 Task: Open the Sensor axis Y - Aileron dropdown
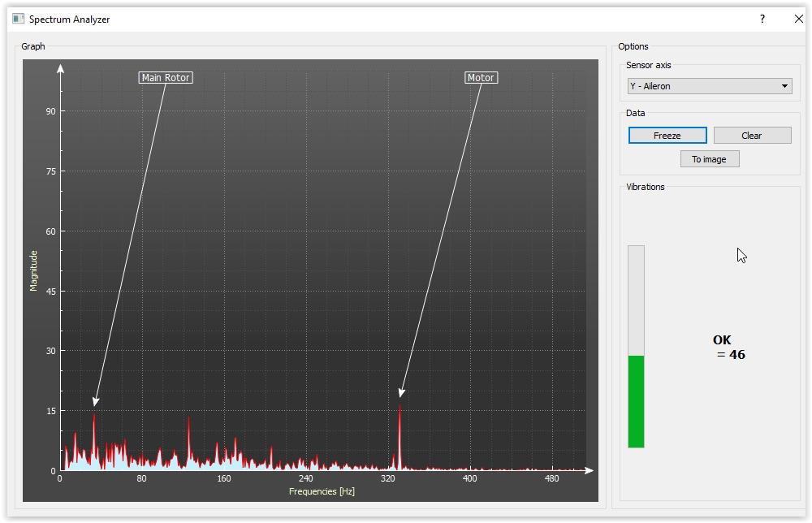(710, 86)
